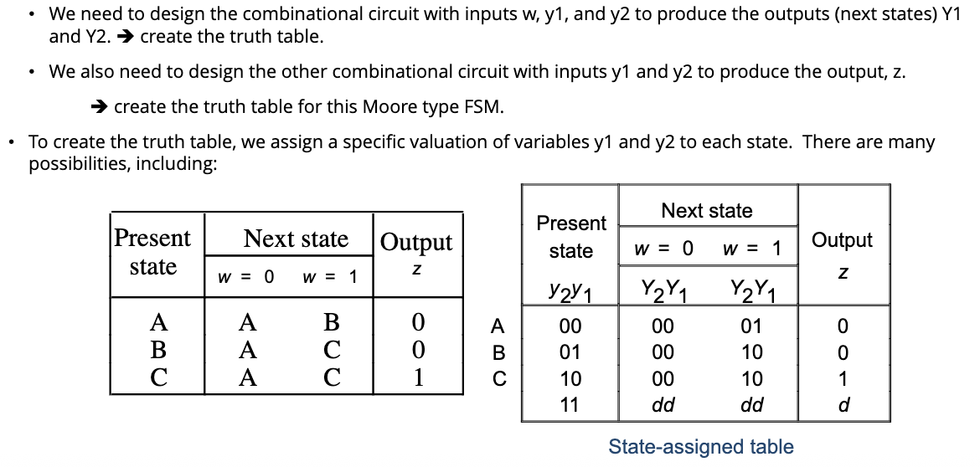Click output value '1' in the left table
980x467 pixels.
418,377
